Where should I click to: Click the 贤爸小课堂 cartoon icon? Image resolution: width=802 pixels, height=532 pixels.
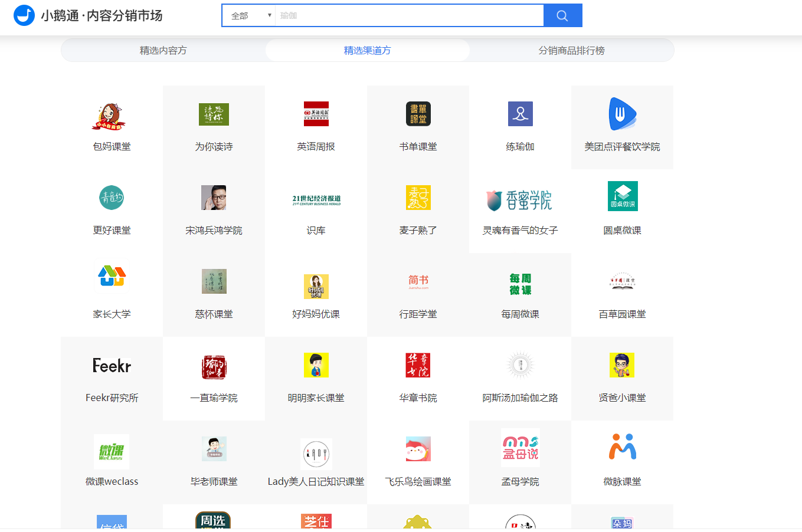click(x=622, y=365)
